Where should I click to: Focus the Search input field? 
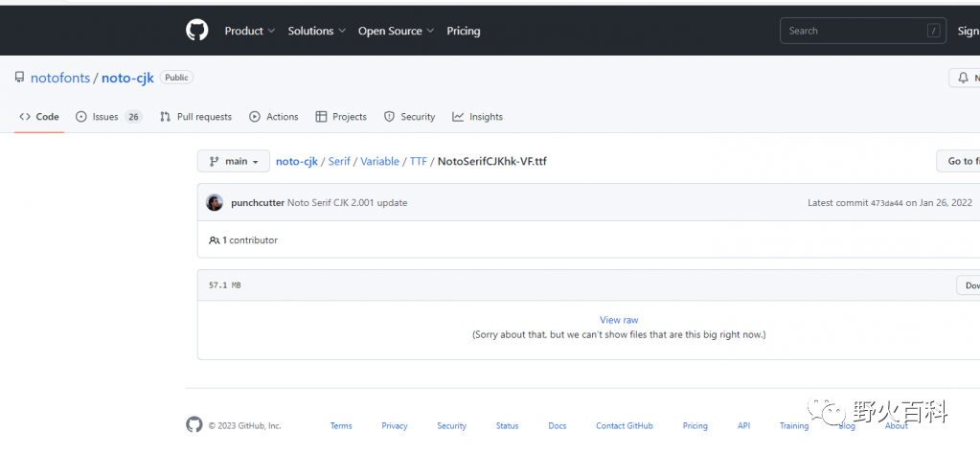coord(863,31)
